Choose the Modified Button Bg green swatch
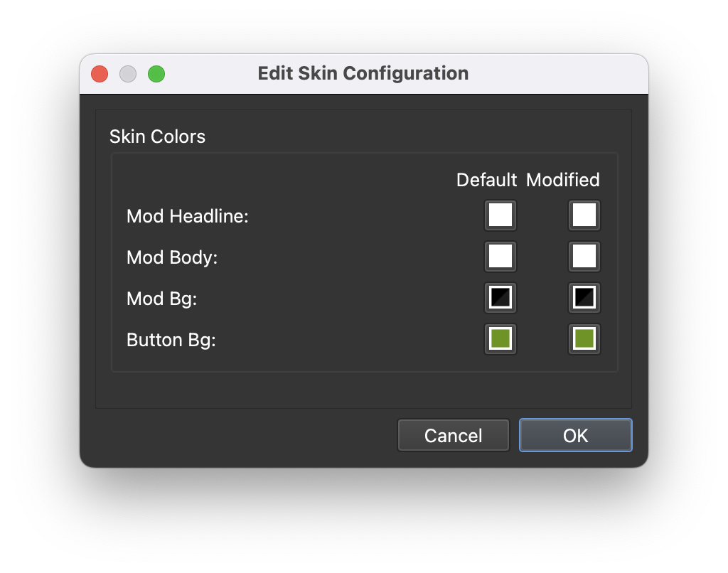This screenshot has height=573, width=728. tap(584, 339)
